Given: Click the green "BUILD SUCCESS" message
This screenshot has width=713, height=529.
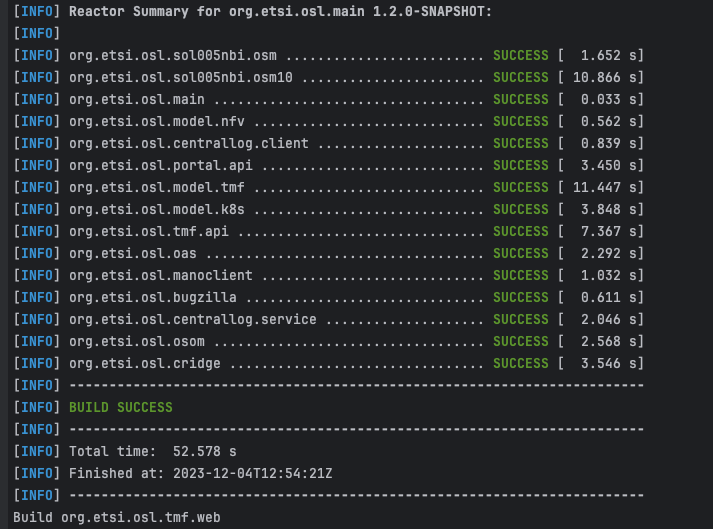Looking at the screenshot, I should 120,407.
